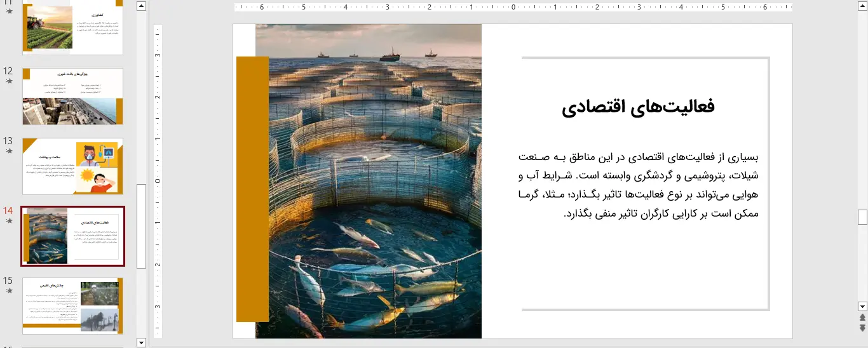Click slide number 15 label in the panel
This screenshot has width=868, height=348.
click(8, 281)
